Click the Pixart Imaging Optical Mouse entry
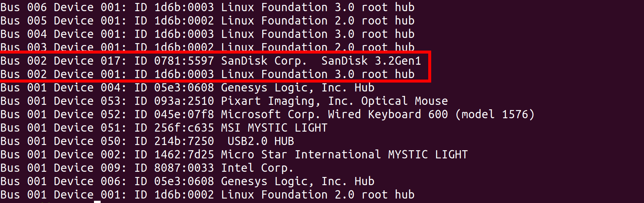 (224, 101)
